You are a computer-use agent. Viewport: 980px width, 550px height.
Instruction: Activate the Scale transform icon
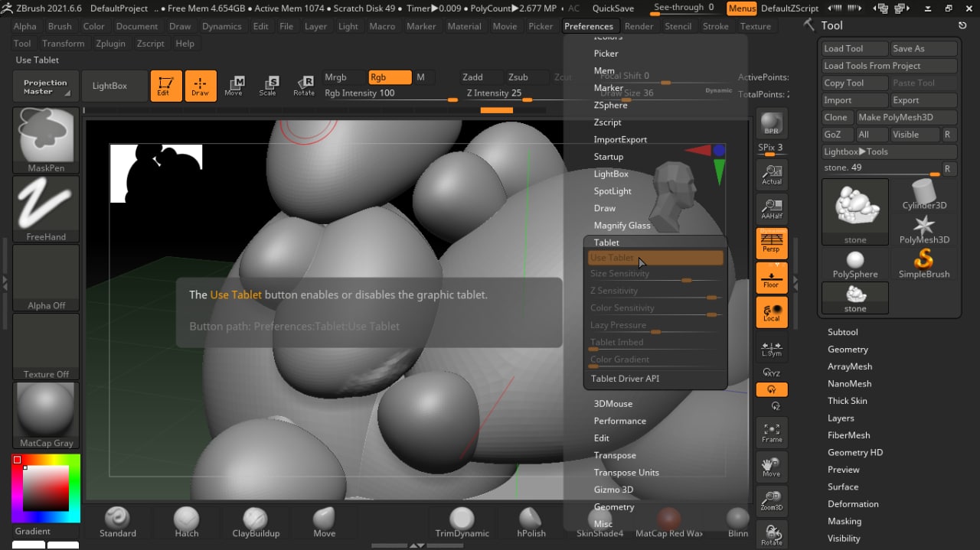268,86
